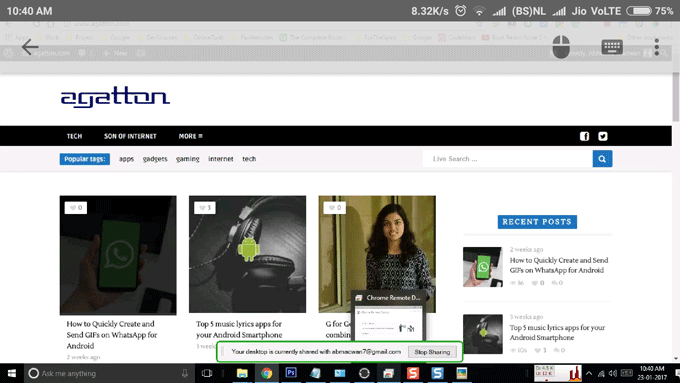Show the on-screen keyboard via keyboard icon

pyautogui.click(x=612, y=47)
